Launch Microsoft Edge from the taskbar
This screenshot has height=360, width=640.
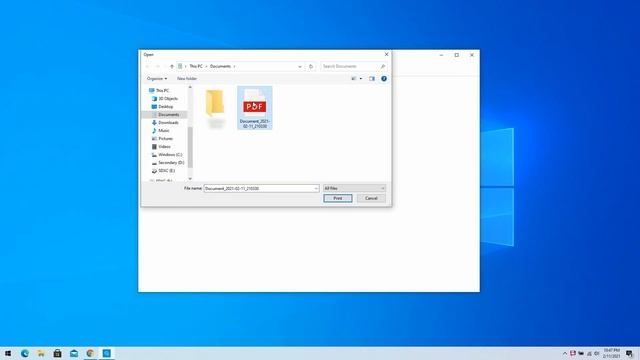[25, 353]
